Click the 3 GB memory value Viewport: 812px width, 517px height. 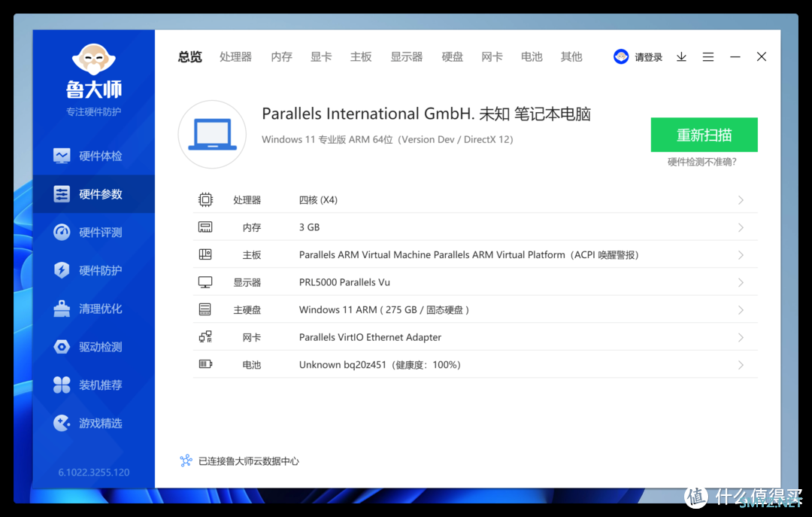tap(309, 228)
